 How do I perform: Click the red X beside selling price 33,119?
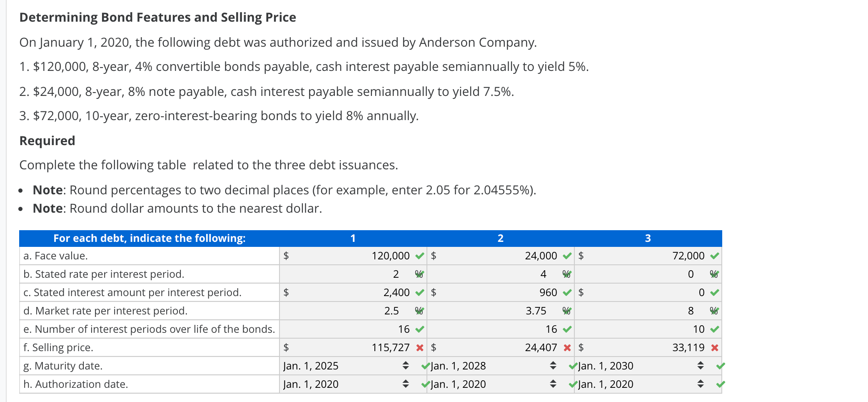[x=715, y=347]
